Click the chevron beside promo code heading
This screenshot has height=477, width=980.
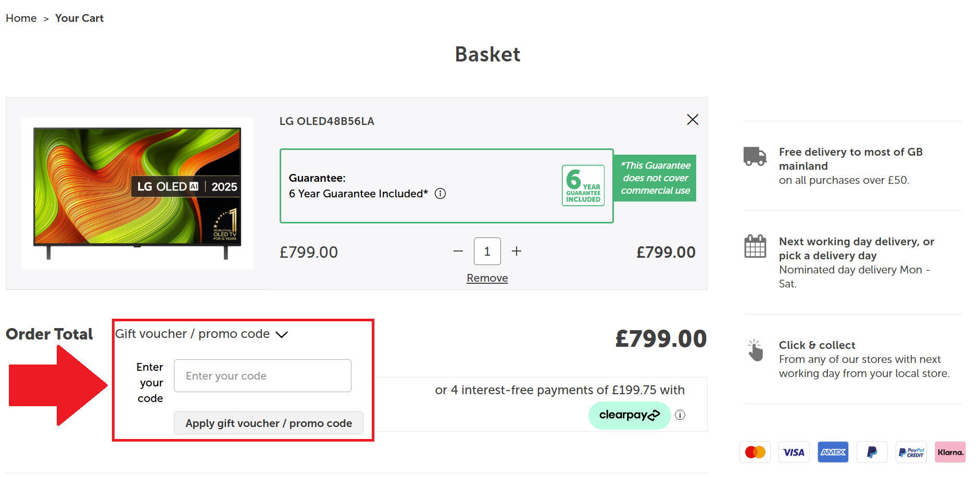(x=282, y=334)
